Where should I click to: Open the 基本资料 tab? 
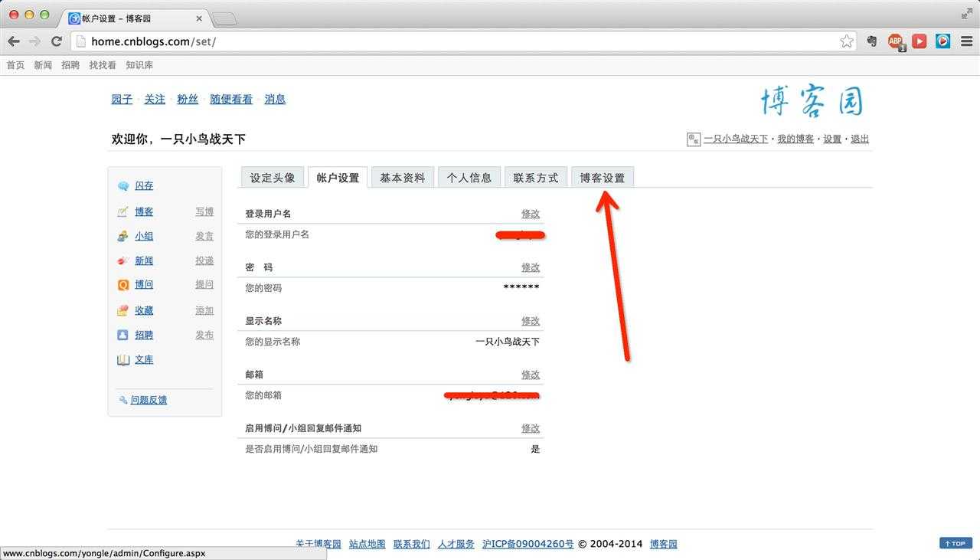click(x=403, y=178)
